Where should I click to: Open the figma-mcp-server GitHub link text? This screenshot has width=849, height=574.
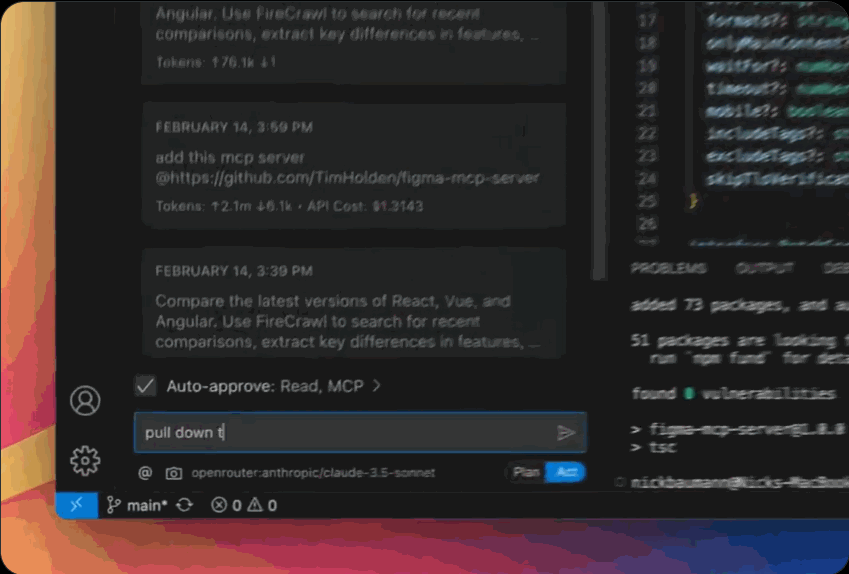(348, 178)
